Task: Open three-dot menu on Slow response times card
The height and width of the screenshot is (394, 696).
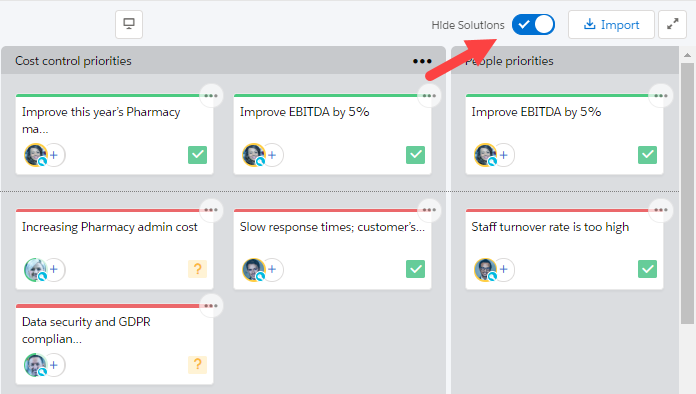Action: point(429,210)
